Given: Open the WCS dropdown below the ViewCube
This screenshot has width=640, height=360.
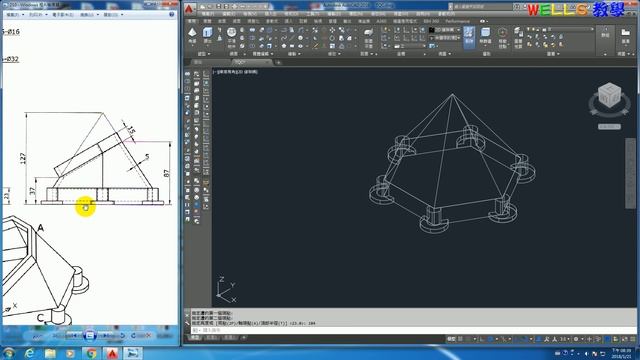Looking at the screenshot, I should tap(609, 127).
